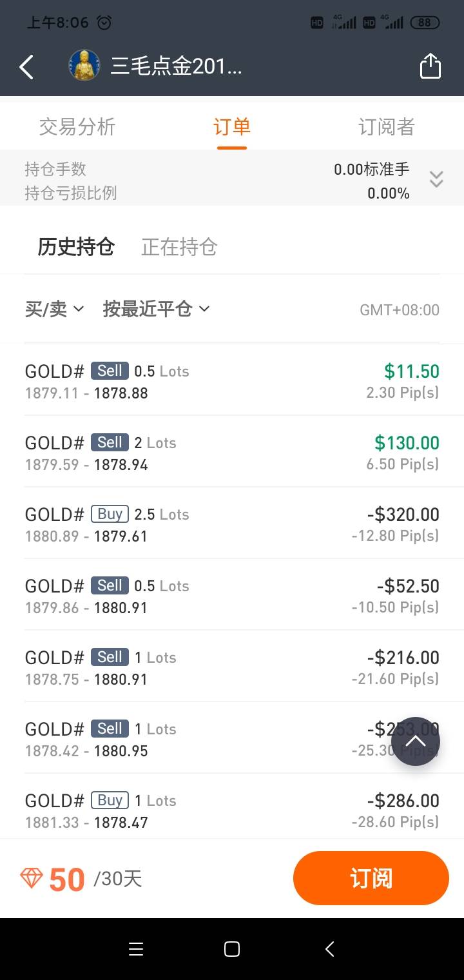
Task: Switch to the 订阅者 tab
Action: pyautogui.click(x=386, y=127)
